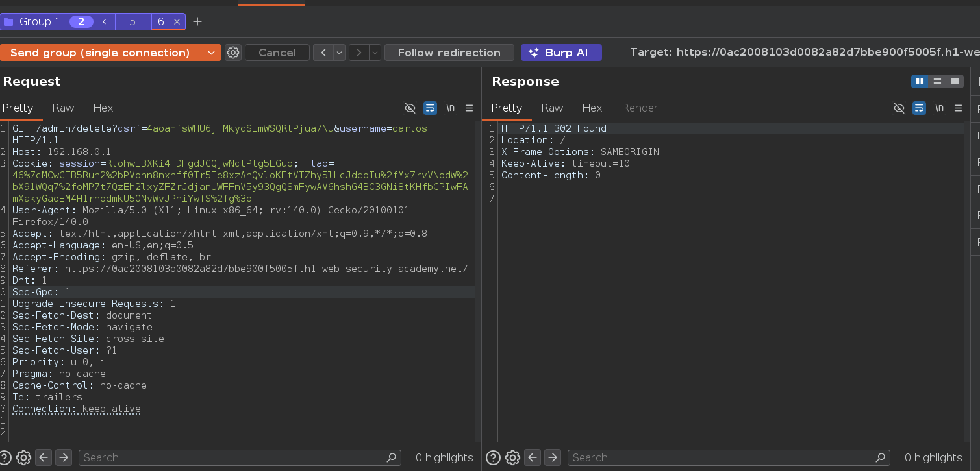Toggle hide non-printable characters in Request panel

tap(410, 108)
